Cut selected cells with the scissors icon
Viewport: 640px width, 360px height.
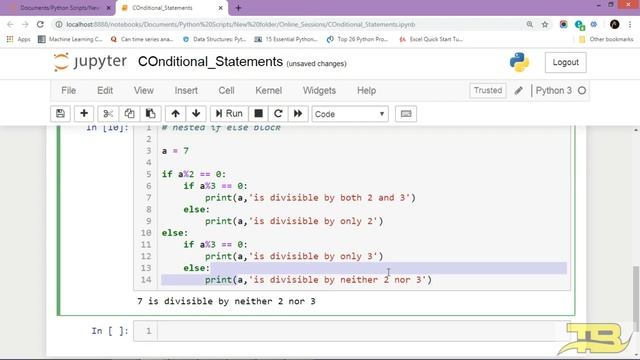pyautogui.click(x=108, y=114)
